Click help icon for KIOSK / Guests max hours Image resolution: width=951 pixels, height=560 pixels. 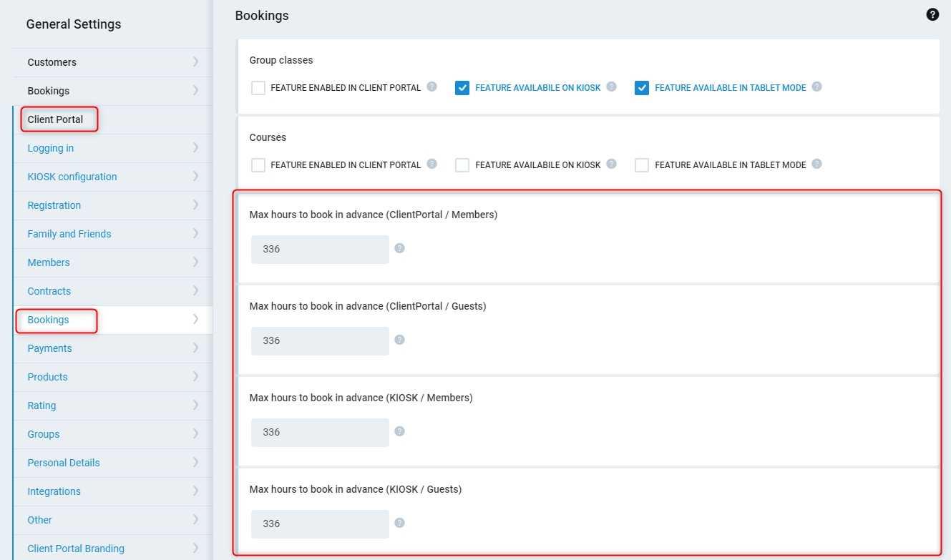(x=400, y=523)
